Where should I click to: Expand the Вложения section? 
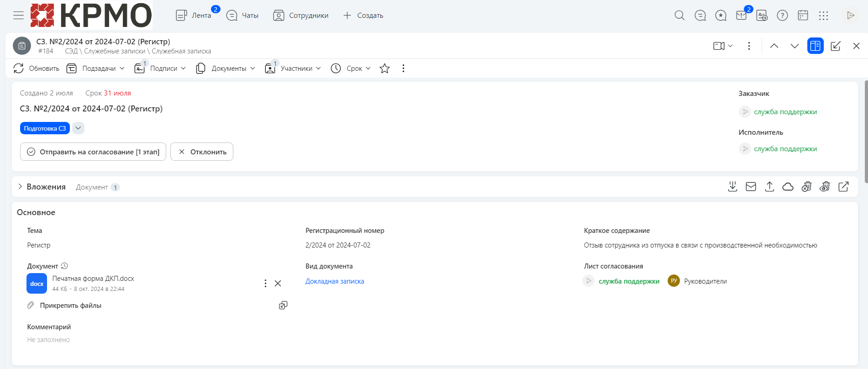coord(20,187)
